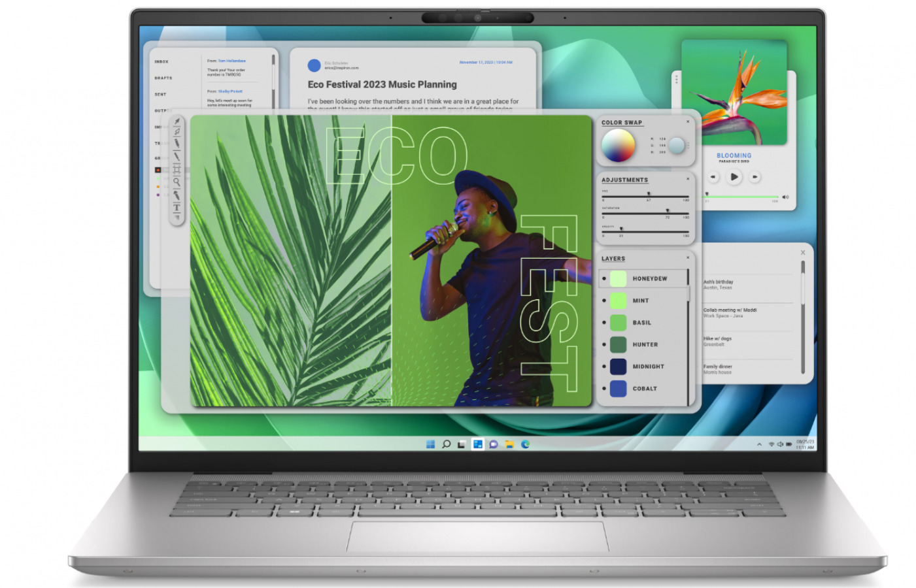The width and height of the screenshot is (916, 588).
Task: Launch Microsoft Edge from the taskbar
Action: 525,444
